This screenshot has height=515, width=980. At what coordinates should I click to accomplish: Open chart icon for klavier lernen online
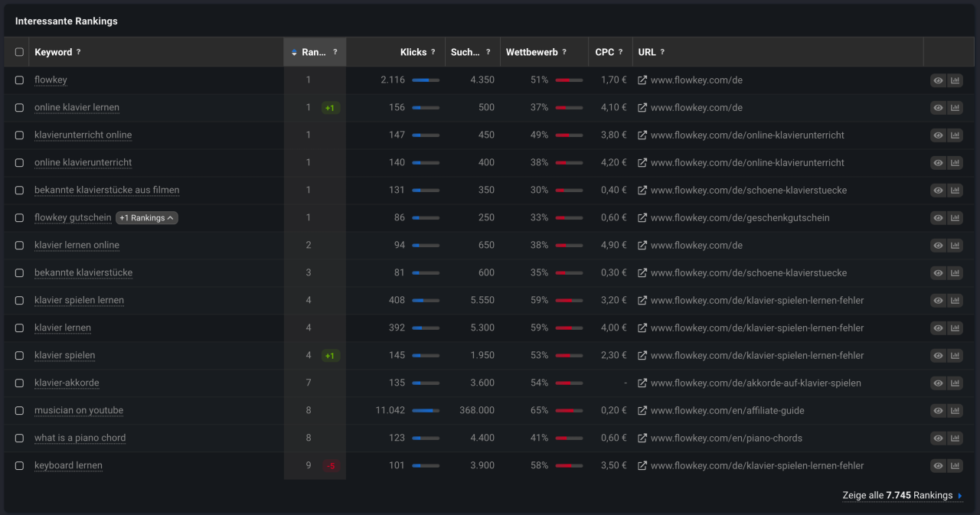(x=955, y=246)
